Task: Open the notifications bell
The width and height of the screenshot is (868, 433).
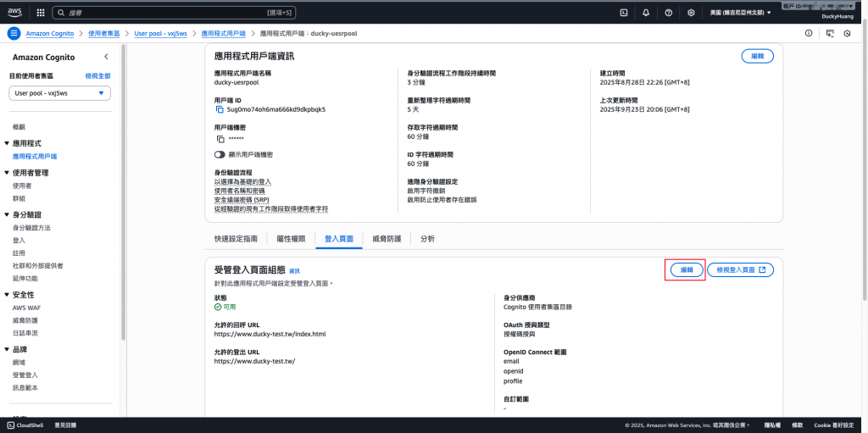Action: [x=646, y=12]
